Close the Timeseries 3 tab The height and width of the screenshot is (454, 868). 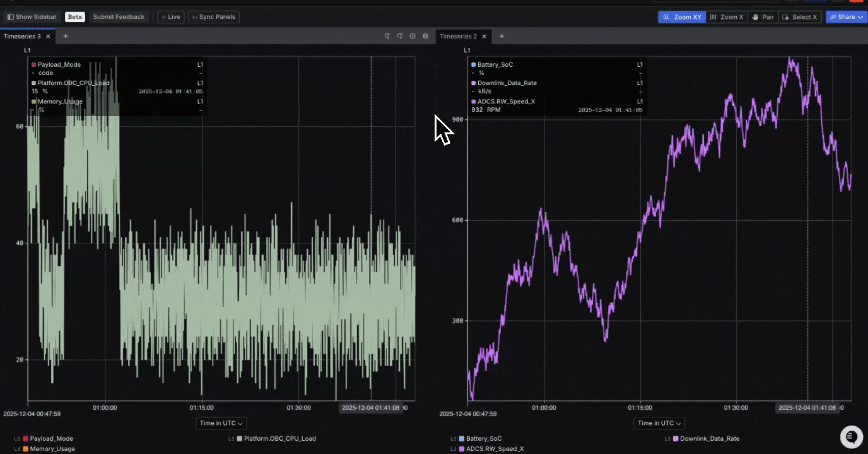[49, 36]
